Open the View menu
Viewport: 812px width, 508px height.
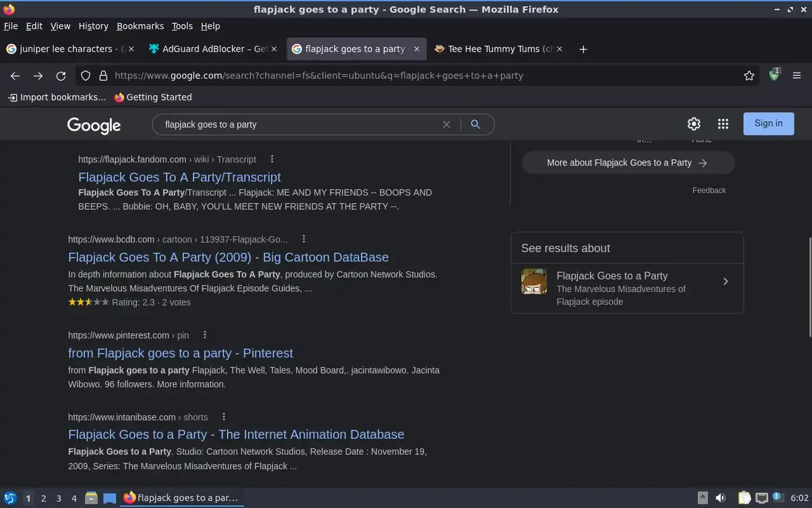click(60, 26)
